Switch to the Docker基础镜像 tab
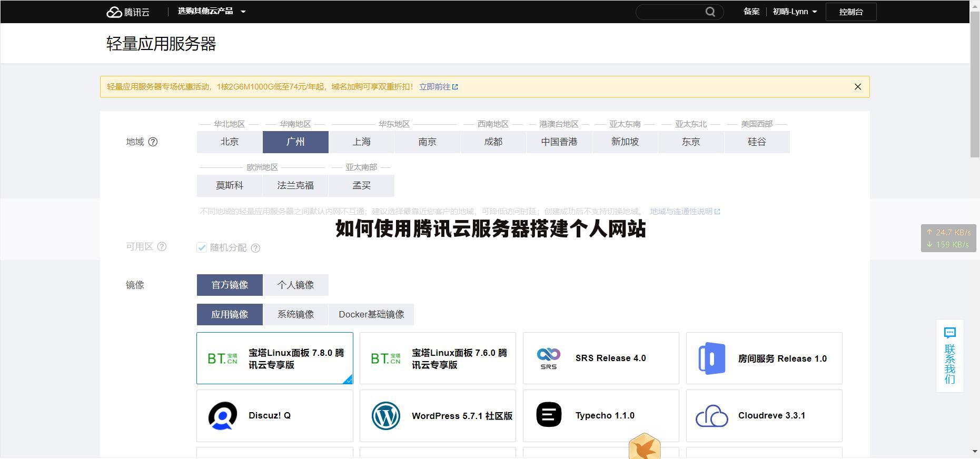This screenshot has height=459, width=980. [371, 314]
